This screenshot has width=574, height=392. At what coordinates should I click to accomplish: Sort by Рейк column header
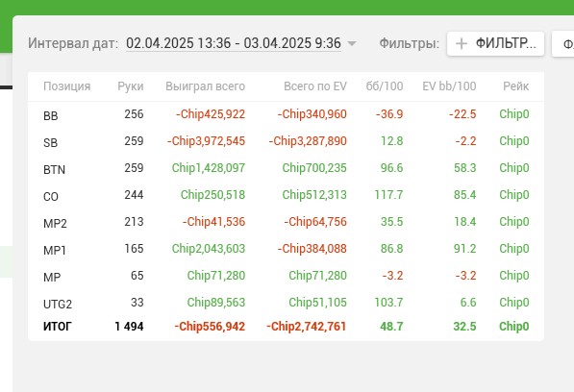515,86
